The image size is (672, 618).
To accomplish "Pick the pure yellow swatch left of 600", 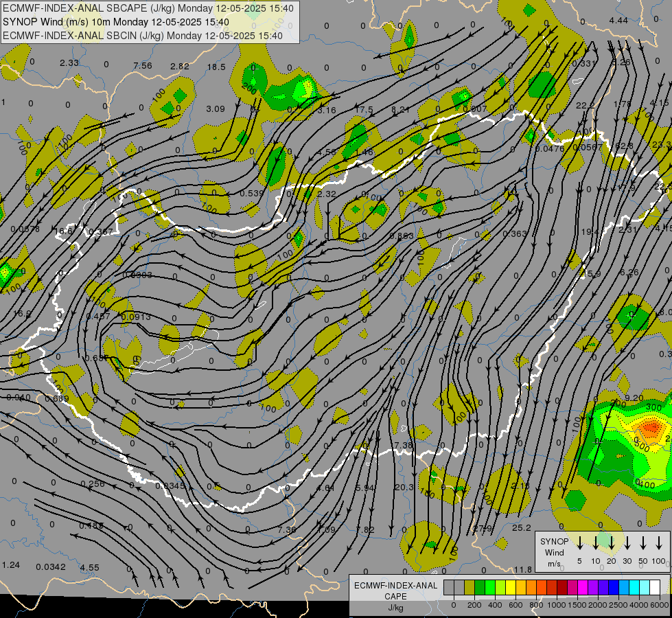I will [511, 588].
